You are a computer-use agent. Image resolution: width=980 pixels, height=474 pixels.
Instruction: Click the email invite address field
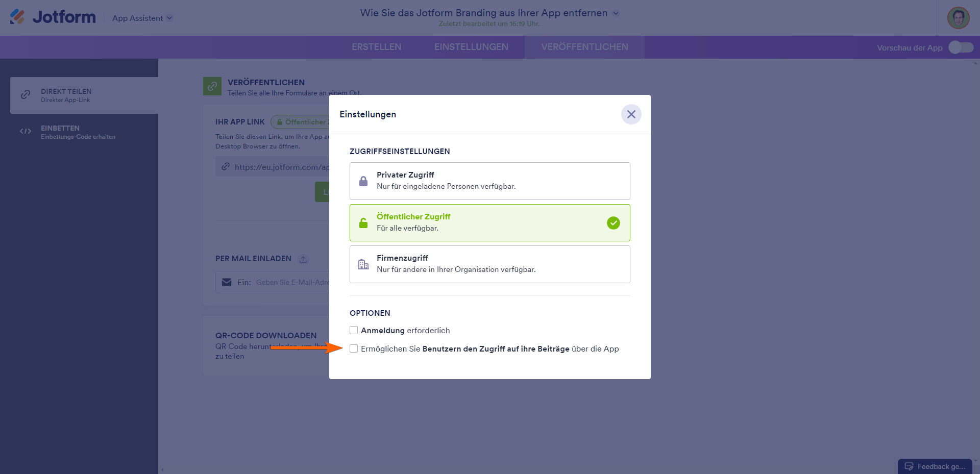click(x=273, y=282)
